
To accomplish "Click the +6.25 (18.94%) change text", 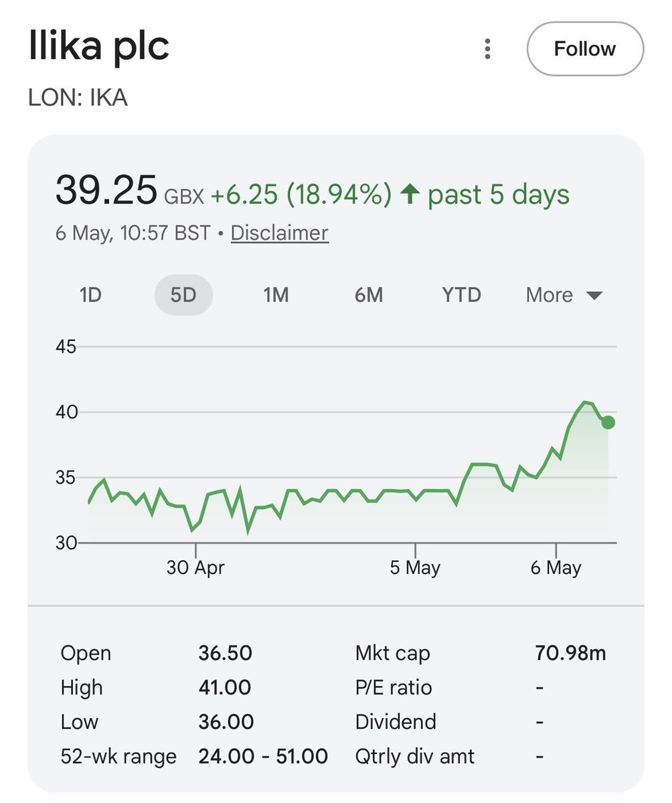I will [301, 195].
